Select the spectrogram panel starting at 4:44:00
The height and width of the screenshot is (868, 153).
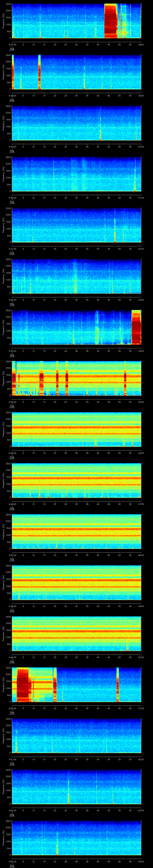[76, 378]
